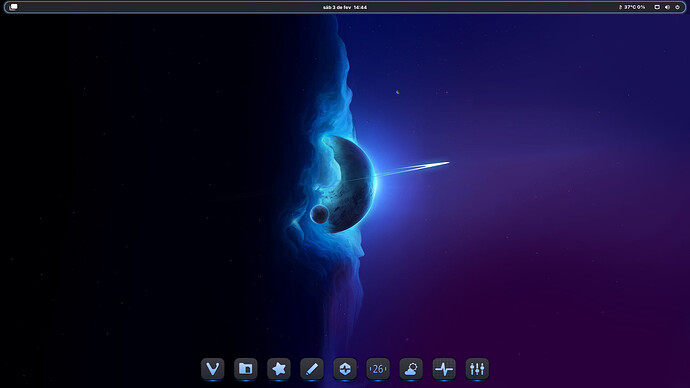
Task: Click the workspace overview icon in top-left
Action: 14,7
